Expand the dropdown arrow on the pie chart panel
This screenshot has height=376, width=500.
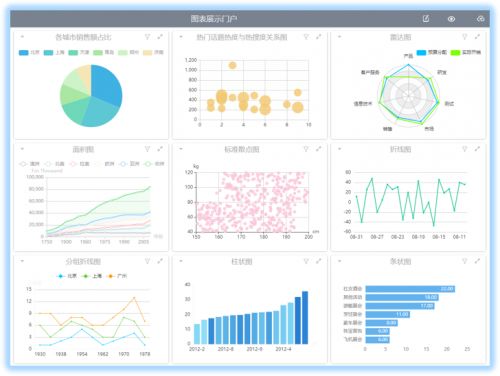click(x=22, y=37)
